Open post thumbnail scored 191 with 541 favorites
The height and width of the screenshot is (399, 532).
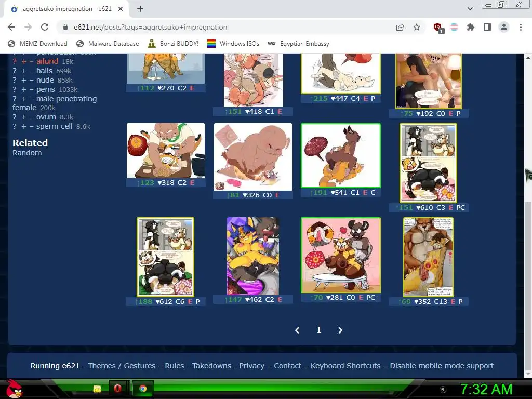point(341,155)
